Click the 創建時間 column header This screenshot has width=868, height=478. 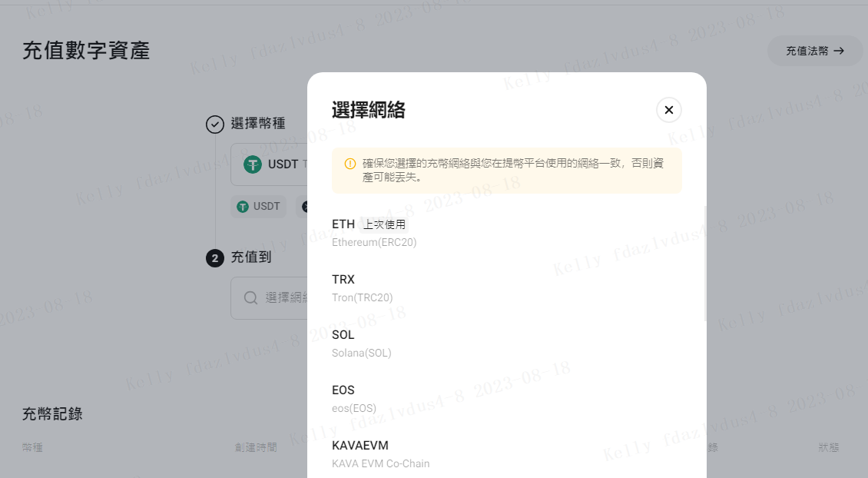(256, 447)
